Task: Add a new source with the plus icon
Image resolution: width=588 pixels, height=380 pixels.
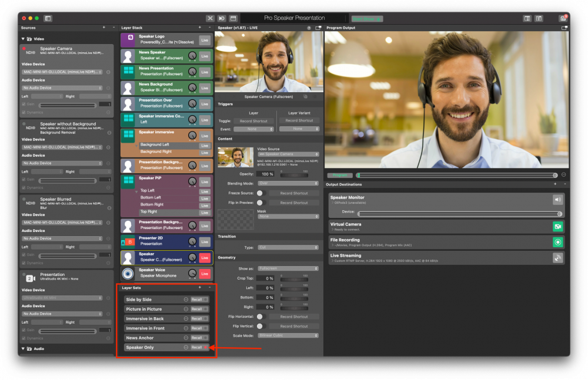Action: click(104, 28)
